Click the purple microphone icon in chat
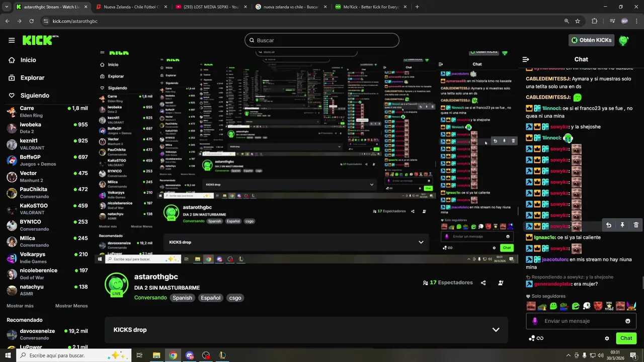The height and width of the screenshot is (362, 644). (x=535, y=321)
